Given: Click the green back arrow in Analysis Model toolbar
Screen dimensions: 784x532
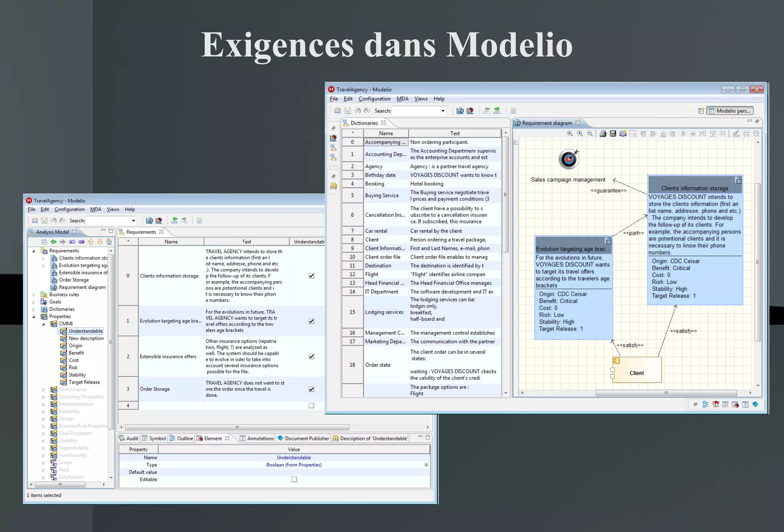Looking at the screenshot, I should click(x=53, y=242).
